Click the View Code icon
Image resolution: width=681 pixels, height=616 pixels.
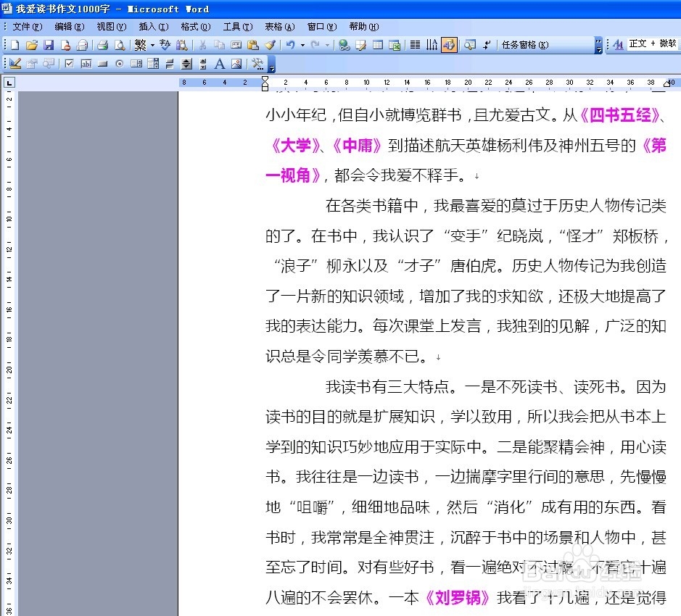coord(49,64)
